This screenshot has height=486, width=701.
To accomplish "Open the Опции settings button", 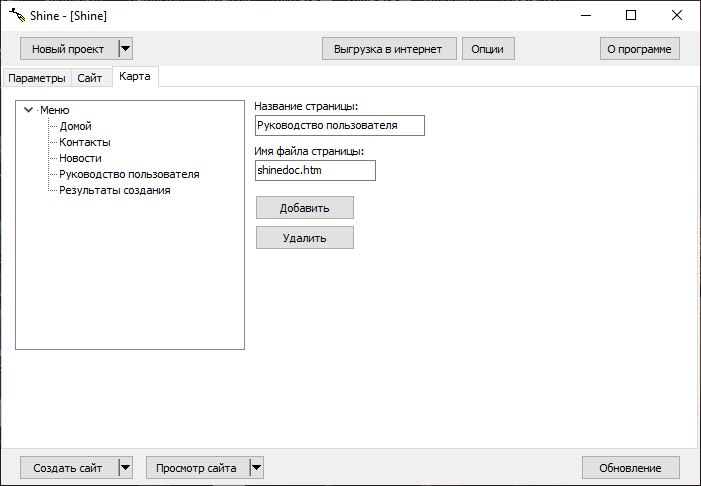I will (487, 48).
